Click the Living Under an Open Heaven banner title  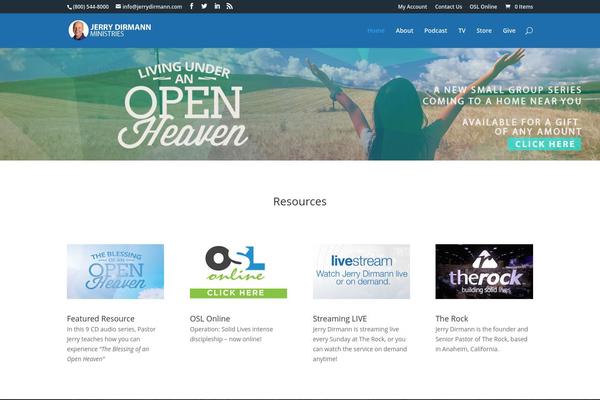tap(183, 104)
